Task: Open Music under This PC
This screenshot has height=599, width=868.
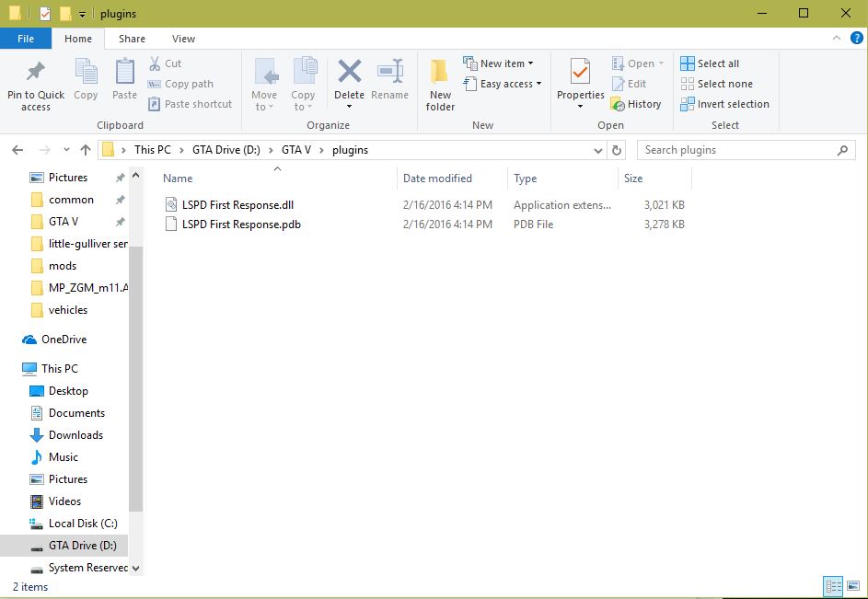Action: [64, 457]
